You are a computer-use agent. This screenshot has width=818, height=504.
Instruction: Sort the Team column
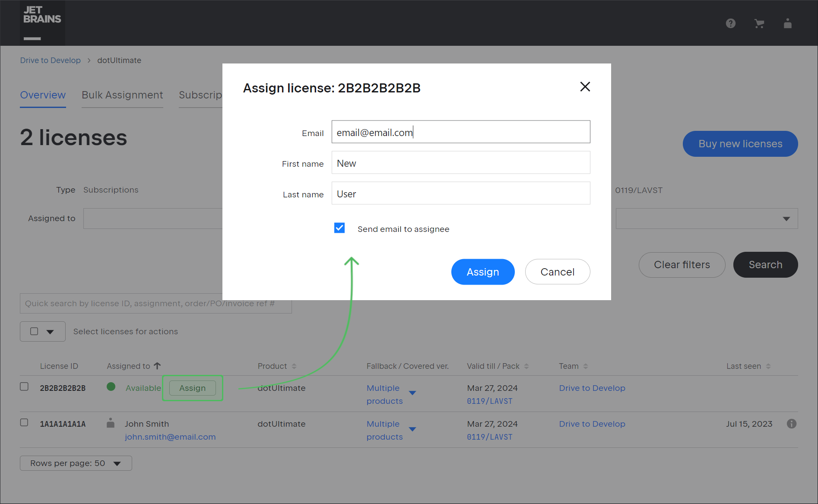pos(586,366)
